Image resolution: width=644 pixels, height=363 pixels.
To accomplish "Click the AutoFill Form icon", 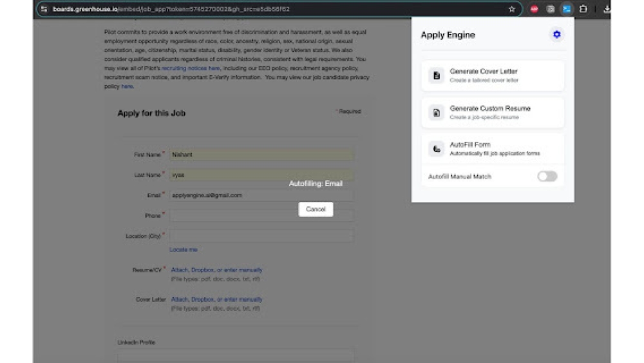I will click(x=436, y=149).
